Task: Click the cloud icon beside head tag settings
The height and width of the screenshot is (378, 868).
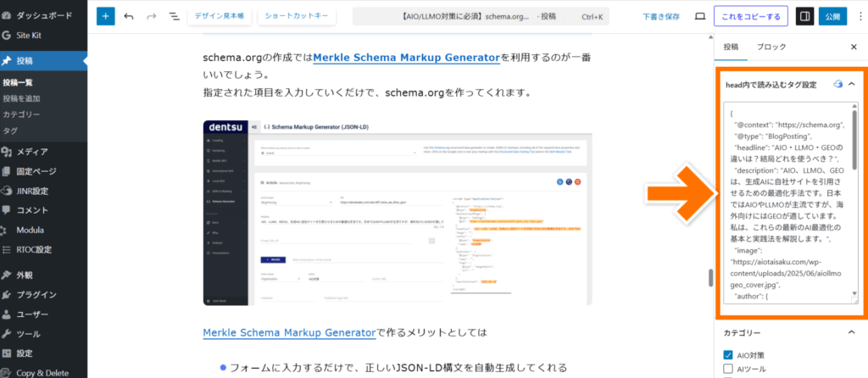Action: 837,84
